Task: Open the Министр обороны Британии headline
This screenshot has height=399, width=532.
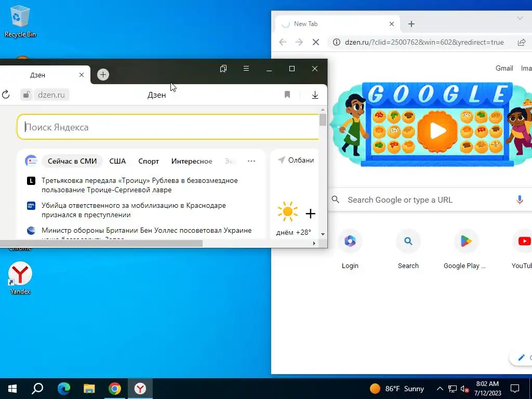Action: pos(147,230)
